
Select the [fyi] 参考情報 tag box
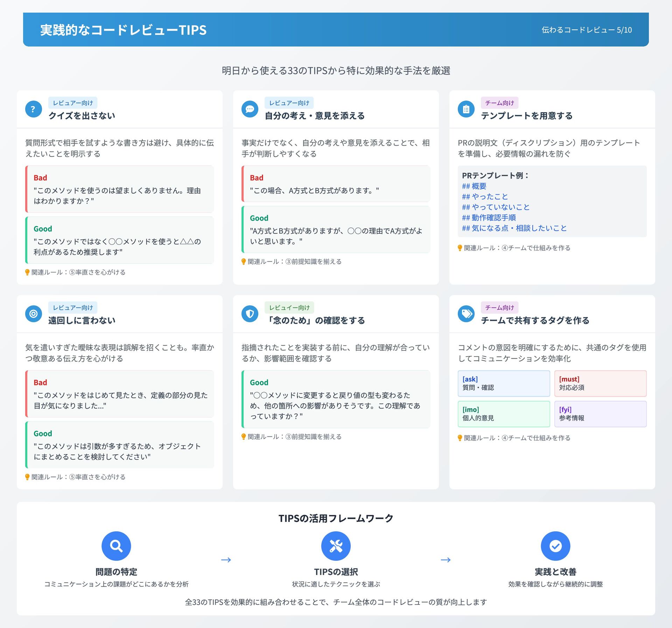[600, 414]
